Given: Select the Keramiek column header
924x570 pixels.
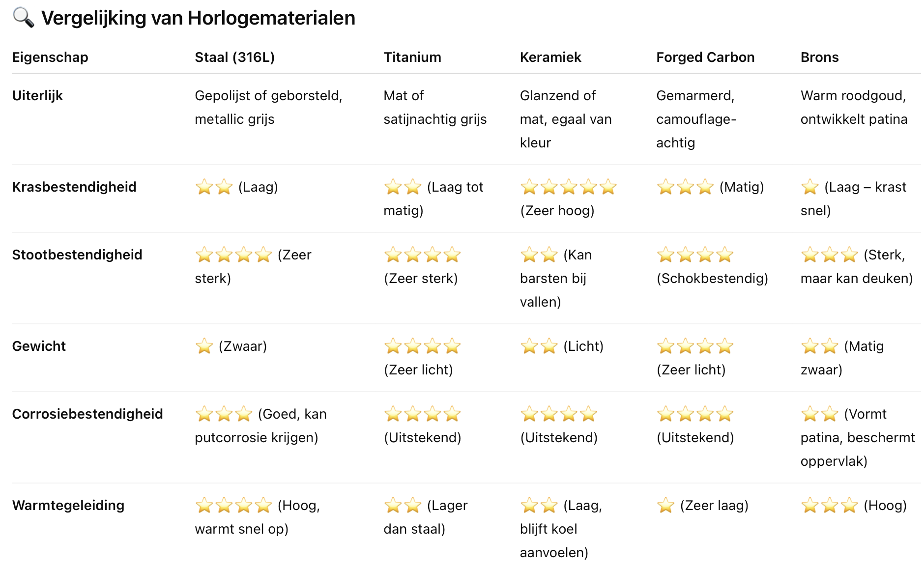Looking at the screenshot, I should point(550,57).
